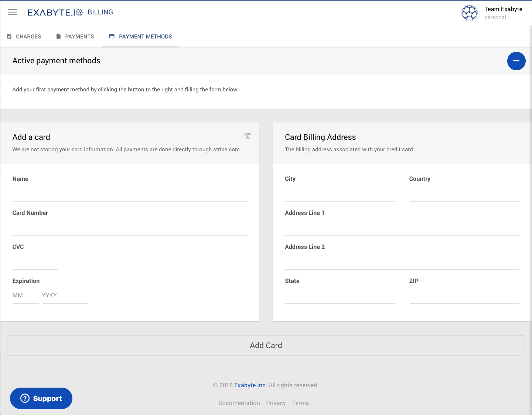Switch to the CHARGES tab
This screenshot has width=532, height=415.
tap(28, 36)
